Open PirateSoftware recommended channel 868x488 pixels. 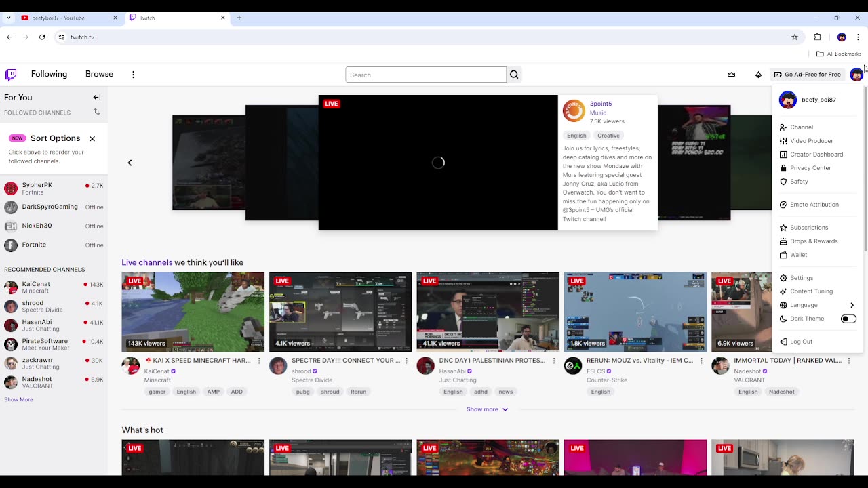[x=54, y=344]
